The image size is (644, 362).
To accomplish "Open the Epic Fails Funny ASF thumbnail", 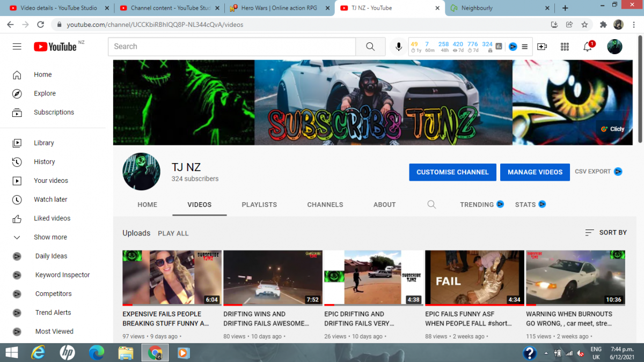I will pyautogui.click(x=474, y=277).
